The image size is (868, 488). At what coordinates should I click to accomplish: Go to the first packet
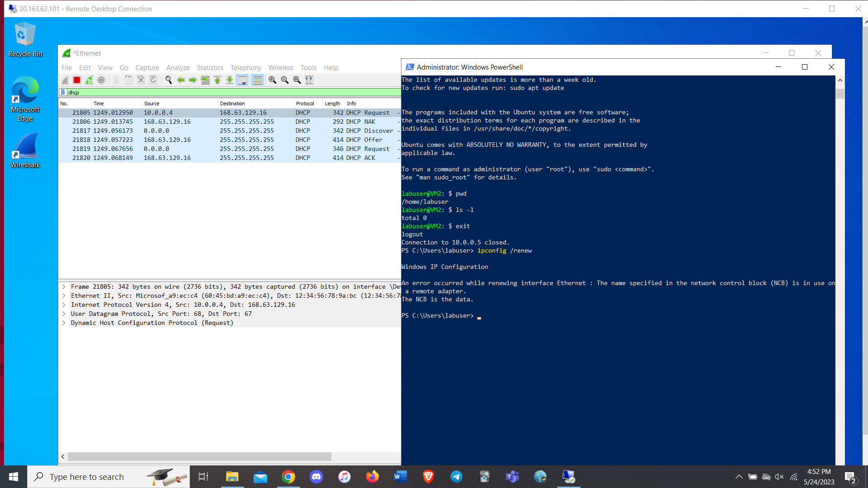coord(217,80)
